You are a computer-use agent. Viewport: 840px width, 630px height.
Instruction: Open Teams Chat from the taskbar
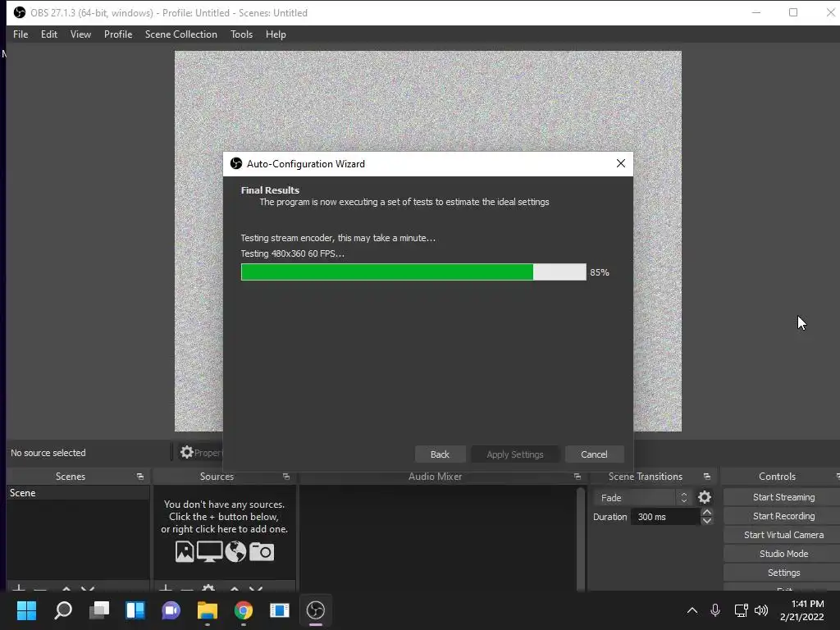[x=171, y=610]
